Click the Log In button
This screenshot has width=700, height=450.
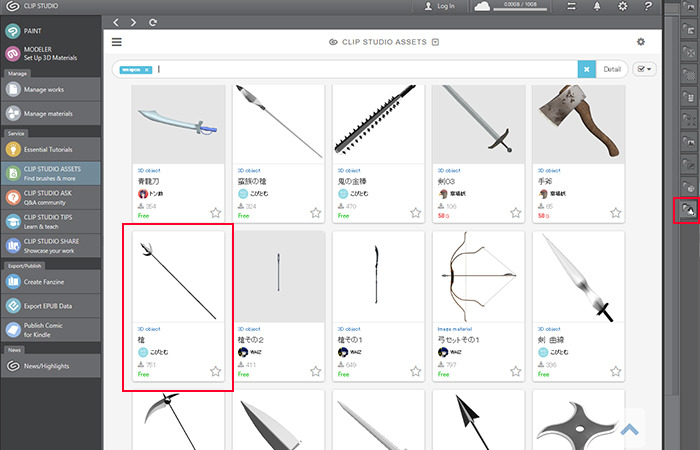pyautogui.click(x=440, y=6)
